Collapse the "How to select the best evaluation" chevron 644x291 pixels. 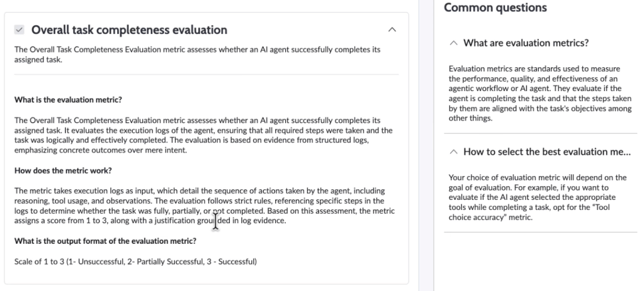click(x=454, y=152)
